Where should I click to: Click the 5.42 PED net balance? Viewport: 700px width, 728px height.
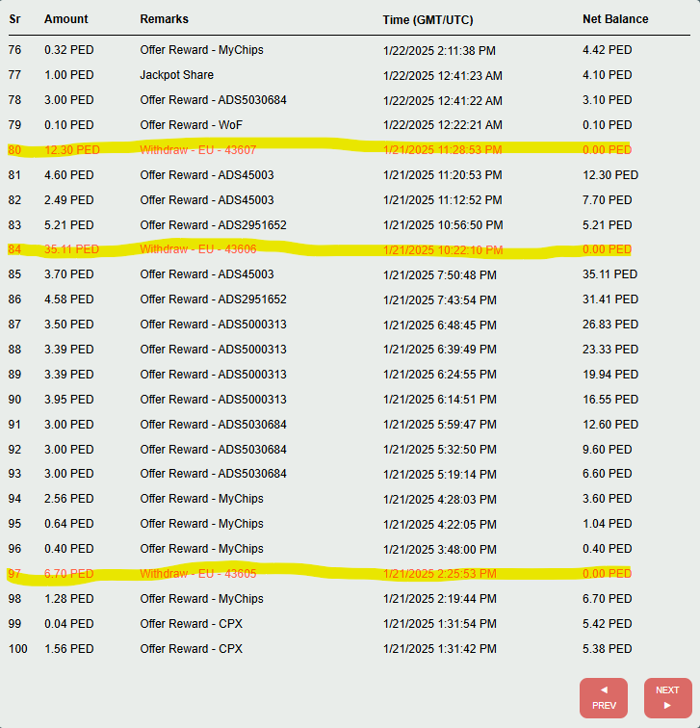pyautogui.click(x=608, y=624)
